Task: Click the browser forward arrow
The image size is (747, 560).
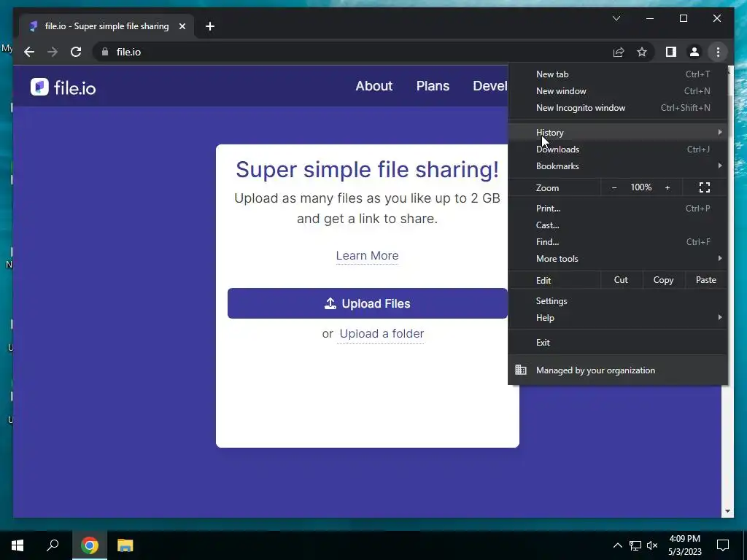Action: (53, 52)
